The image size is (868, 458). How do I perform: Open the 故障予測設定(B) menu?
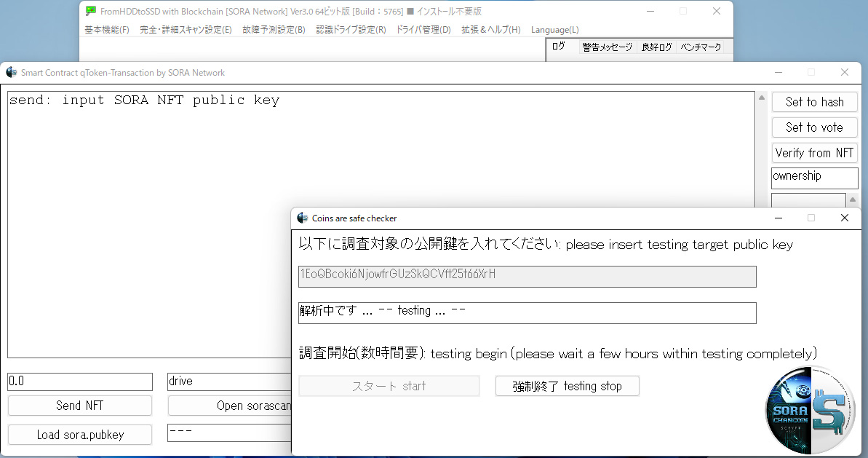point(274,29)
